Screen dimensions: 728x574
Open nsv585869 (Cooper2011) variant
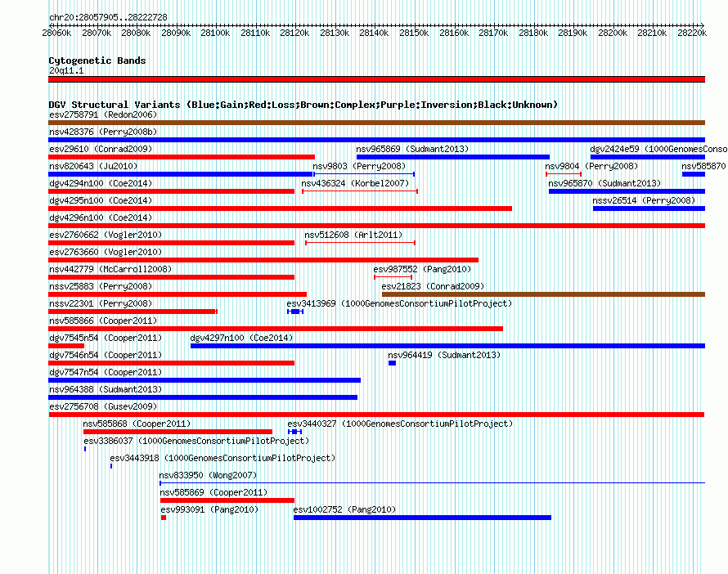click(213, 492)
